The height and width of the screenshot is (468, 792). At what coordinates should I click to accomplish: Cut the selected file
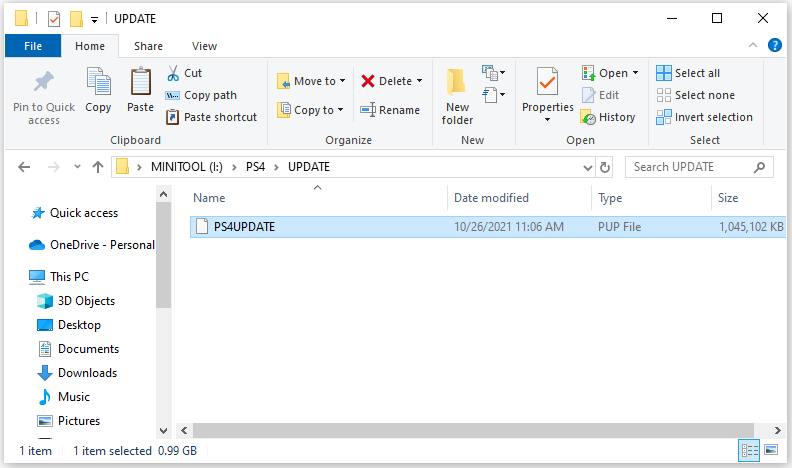184,73
